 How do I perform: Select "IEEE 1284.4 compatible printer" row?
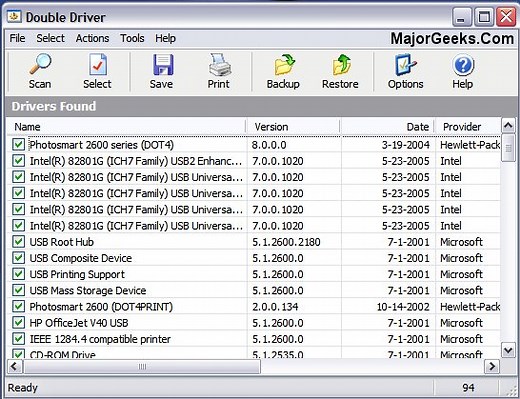point(253,339)
